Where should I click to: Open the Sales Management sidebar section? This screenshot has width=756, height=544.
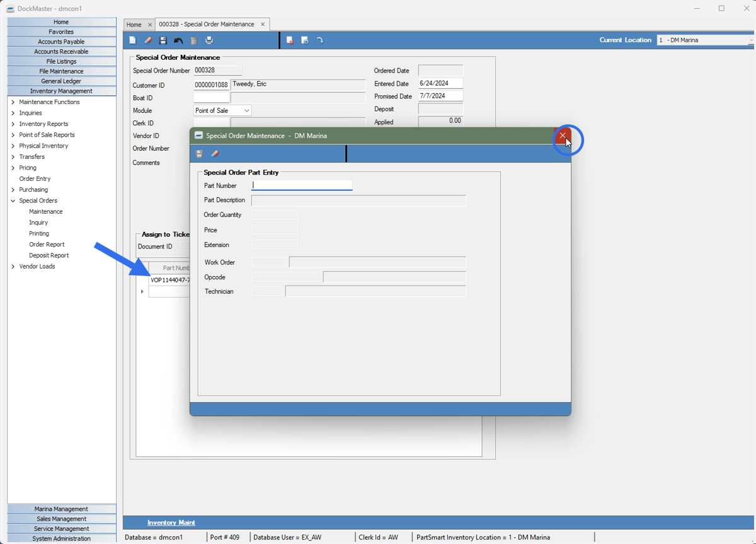pyautogui.click(x=62, y=519)
